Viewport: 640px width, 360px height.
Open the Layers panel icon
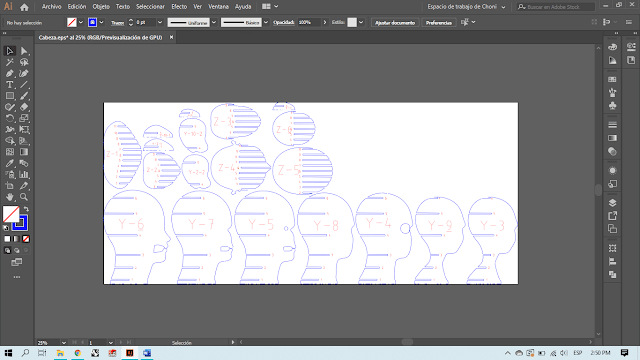pyautogui.click(x=612, y=203)
